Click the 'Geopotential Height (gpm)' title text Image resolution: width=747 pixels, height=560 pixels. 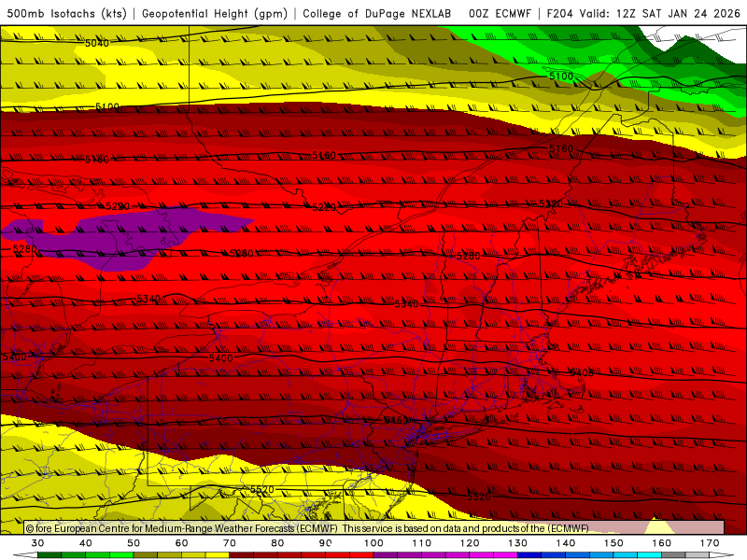215,14
